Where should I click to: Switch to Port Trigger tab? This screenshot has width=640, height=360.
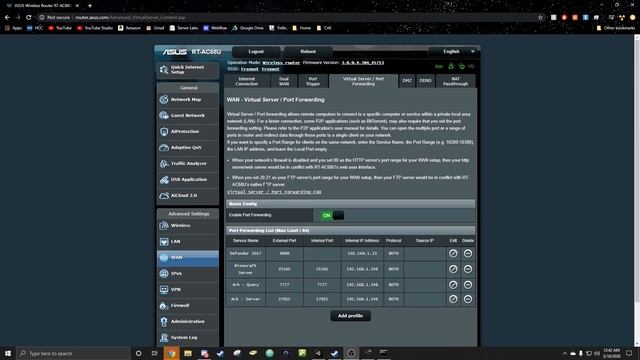pos(313,81)
